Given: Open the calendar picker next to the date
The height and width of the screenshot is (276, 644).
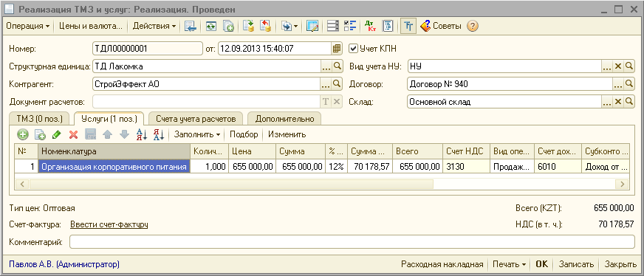Looking at the screenshot, I should coord(336,49).
